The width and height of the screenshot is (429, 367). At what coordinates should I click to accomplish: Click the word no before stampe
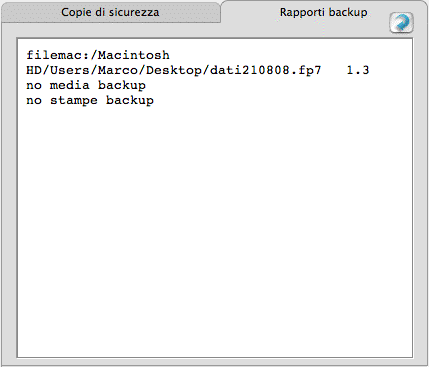[34, 100]
